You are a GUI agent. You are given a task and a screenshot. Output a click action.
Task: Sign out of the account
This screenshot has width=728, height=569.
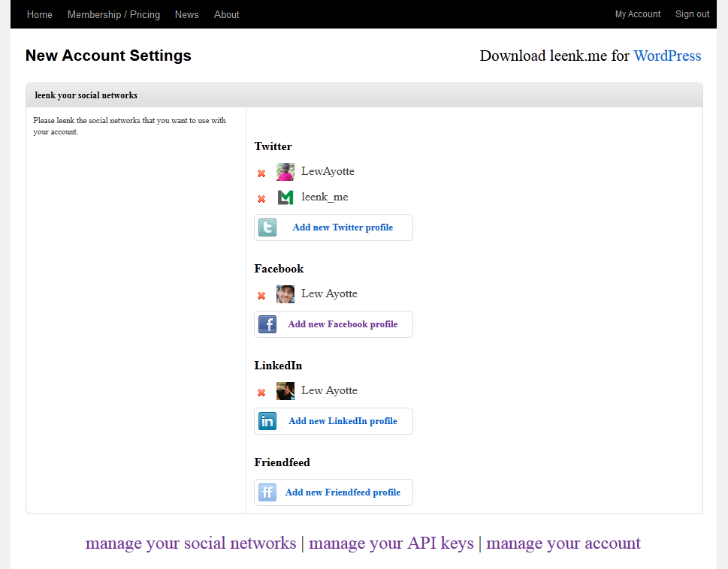coord(692,14)
